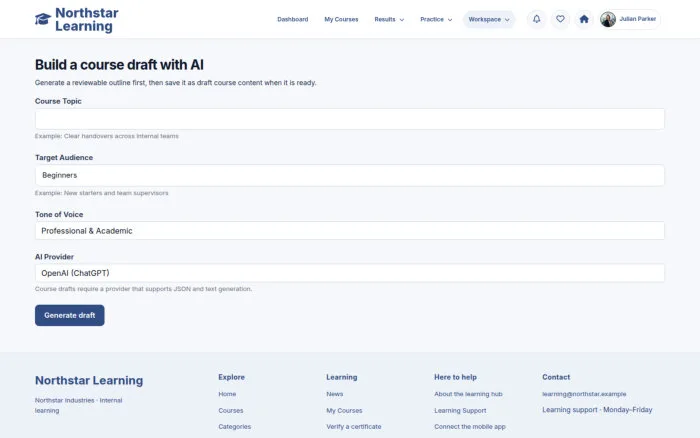Click the Explore footer column heading
700x438 pixels.
coord(231,377)
